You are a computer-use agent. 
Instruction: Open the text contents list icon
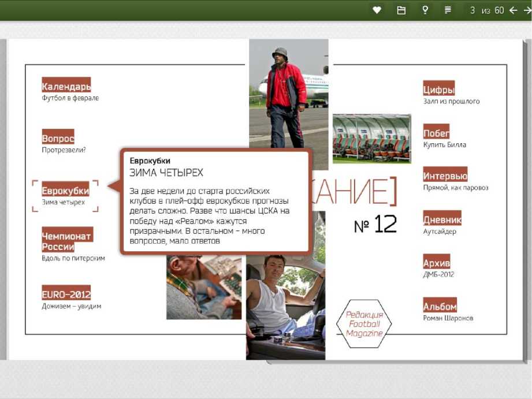448,10
